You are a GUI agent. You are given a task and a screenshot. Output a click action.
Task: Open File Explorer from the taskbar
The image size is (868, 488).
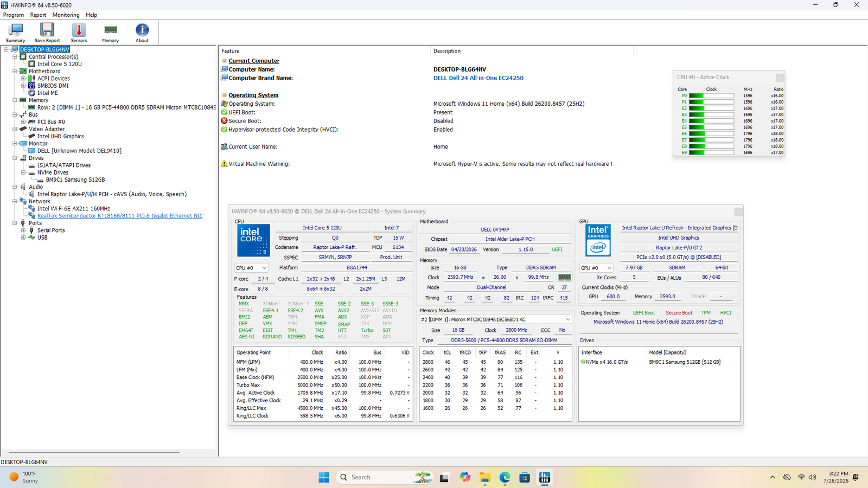pos(485,477)
